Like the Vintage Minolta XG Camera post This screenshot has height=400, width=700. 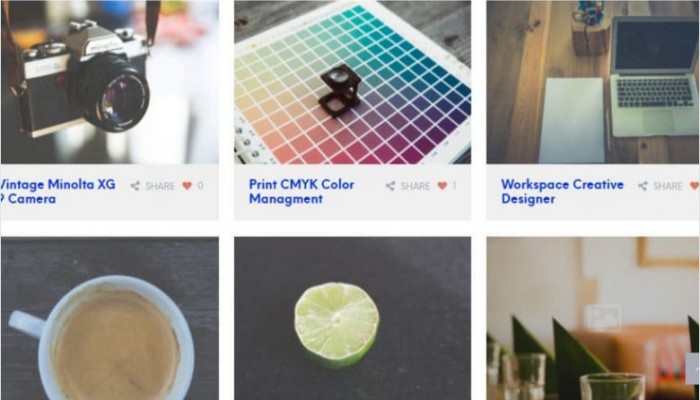187,186
